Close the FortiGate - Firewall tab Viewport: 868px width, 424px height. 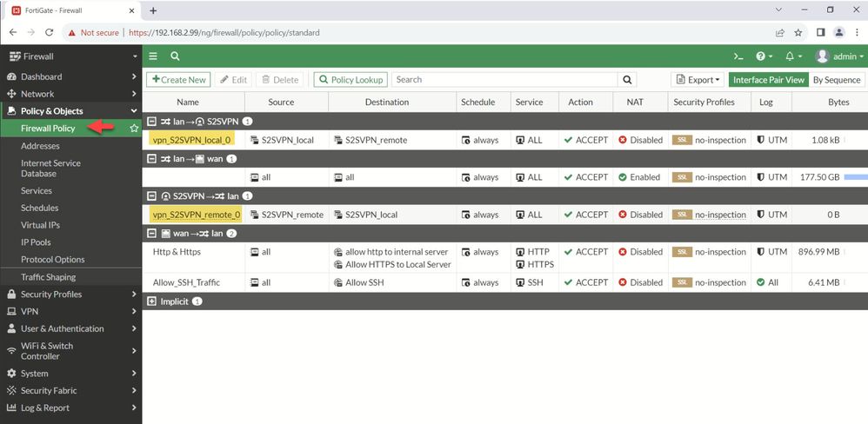131,10
